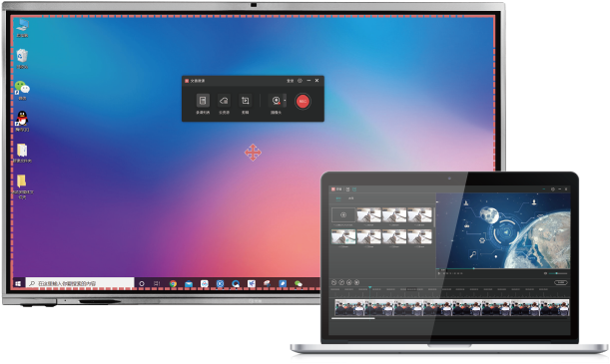This screenshot has width=610, height=364.
Task: Toggle the webcam camera icon in recorder
Action: (276, 101)
